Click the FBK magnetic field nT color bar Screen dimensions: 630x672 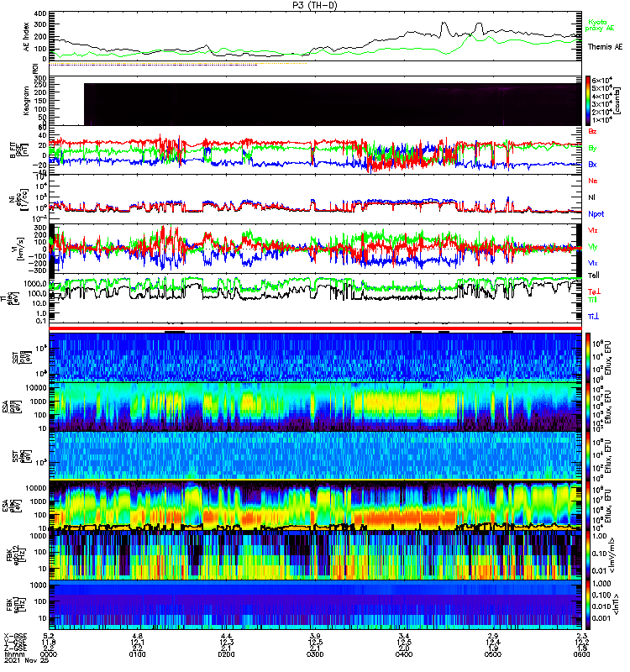[588, 605]
